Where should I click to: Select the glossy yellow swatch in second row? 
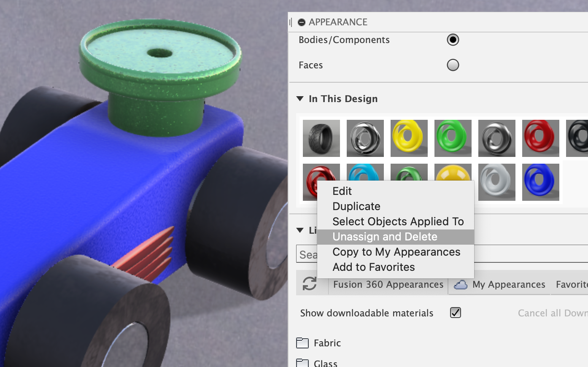point(453,172)
